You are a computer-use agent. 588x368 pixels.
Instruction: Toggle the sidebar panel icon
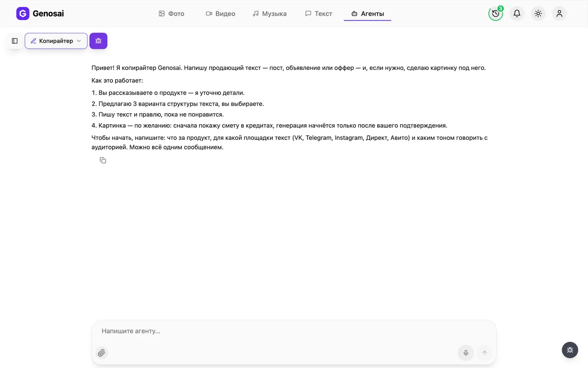tap(15, 41)
